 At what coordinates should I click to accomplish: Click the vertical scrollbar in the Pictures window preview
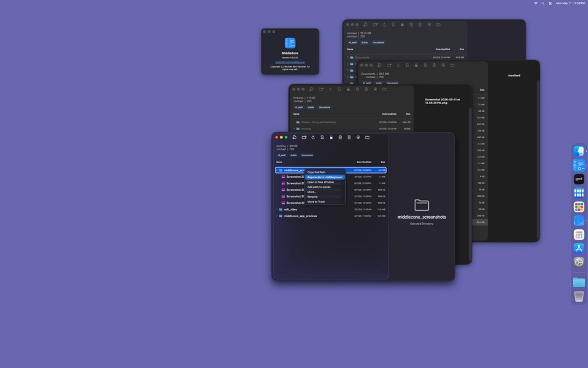click(470, 184)
